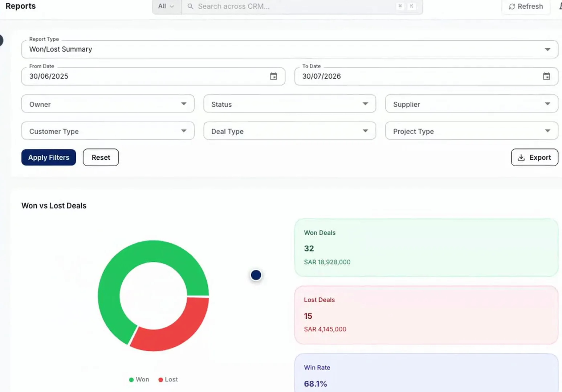
Task: Click the From Date value 30/06/2025
Action: pyautogui.click(x=49, y=76)
